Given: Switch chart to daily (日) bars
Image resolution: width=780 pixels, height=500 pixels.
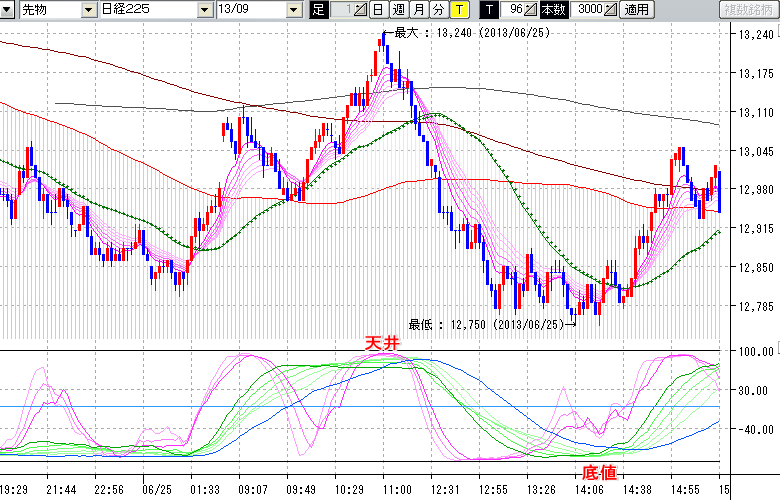Looking at the screenshot, I should tap(378, 10).
